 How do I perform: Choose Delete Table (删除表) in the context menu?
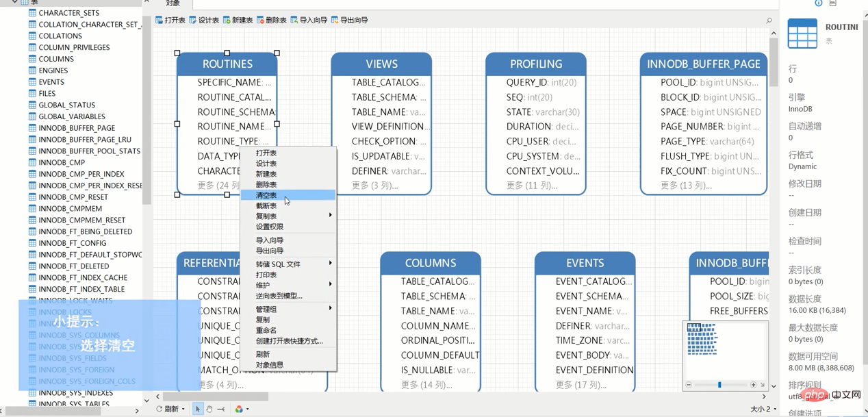coord(288,185)
